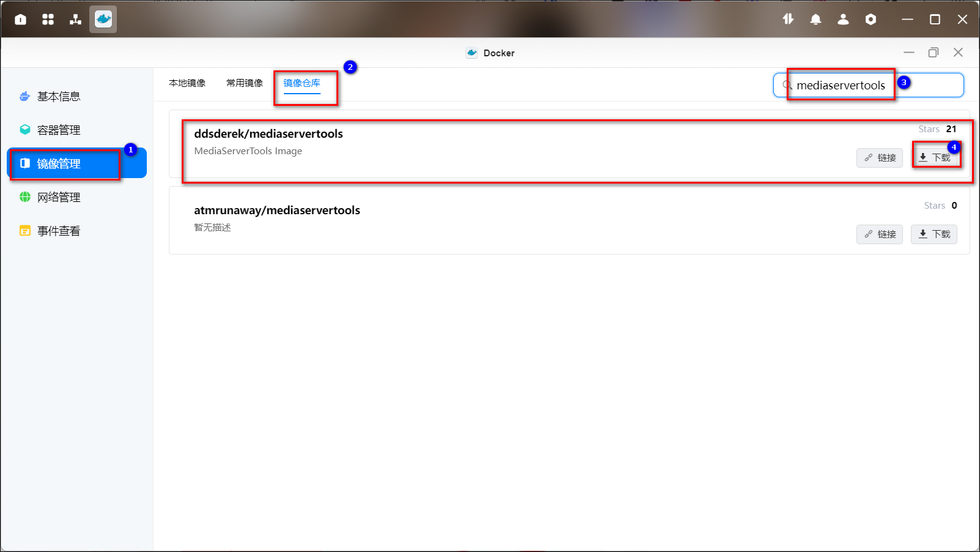980x552 pixels.
Task: Open the hexagon settings icon
Action: [x=870, y=20]
